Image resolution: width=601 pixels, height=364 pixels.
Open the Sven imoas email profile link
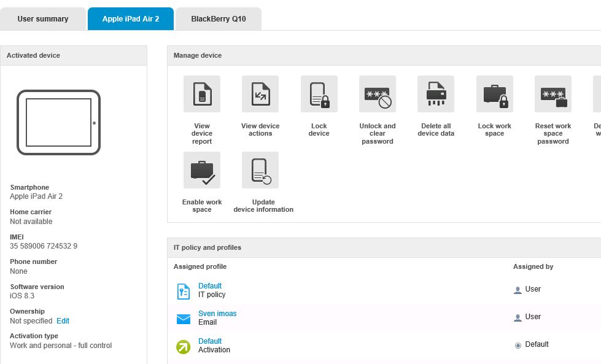[x=217, y=314]
